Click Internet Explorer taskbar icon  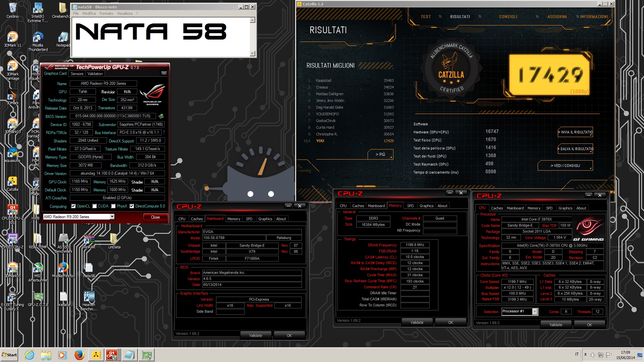30,355
